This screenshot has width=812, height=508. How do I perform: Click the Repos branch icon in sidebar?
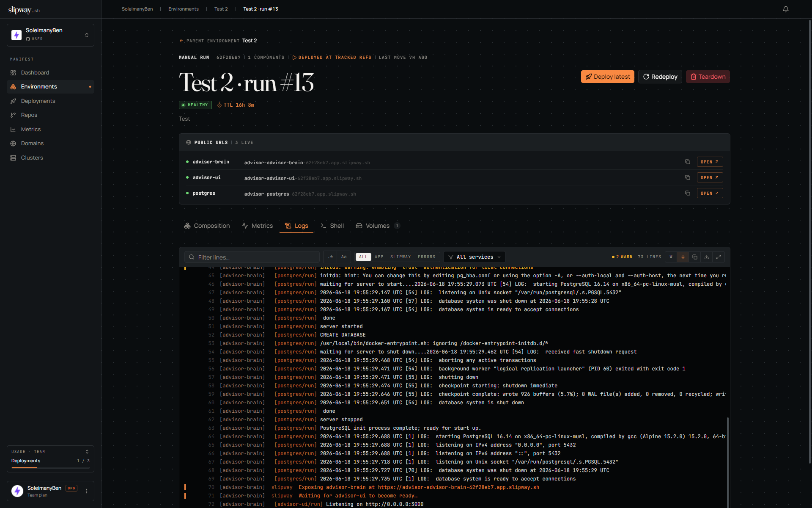(x=13, y=115)
